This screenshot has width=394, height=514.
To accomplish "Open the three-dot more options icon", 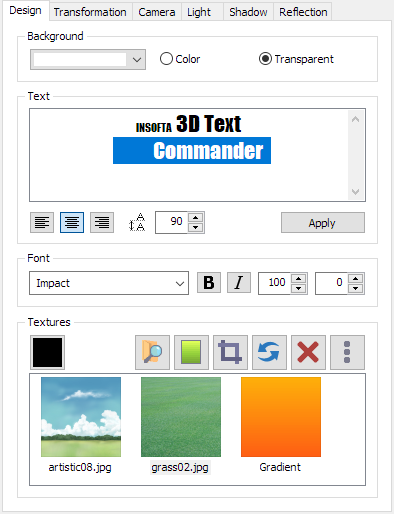I will 347,352.
